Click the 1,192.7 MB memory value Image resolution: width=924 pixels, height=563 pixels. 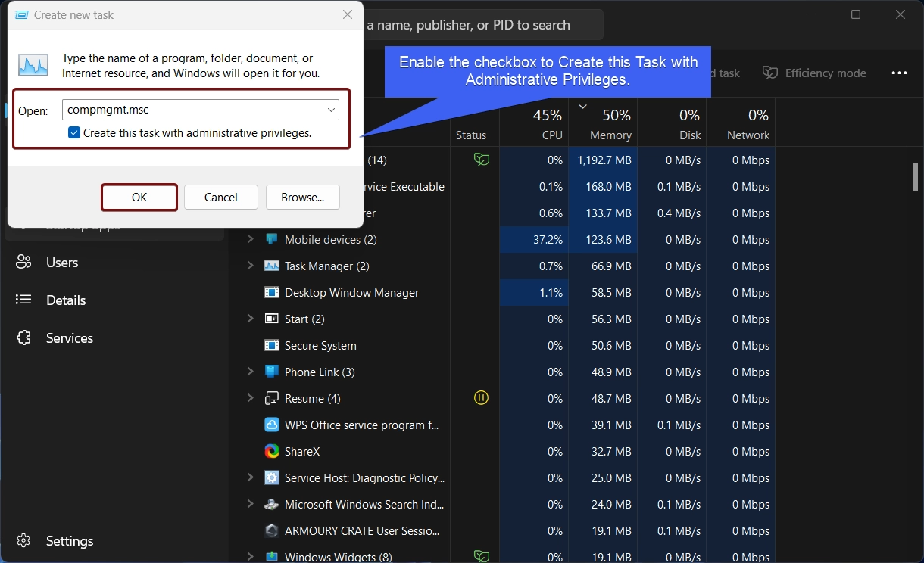pos(604,160)
